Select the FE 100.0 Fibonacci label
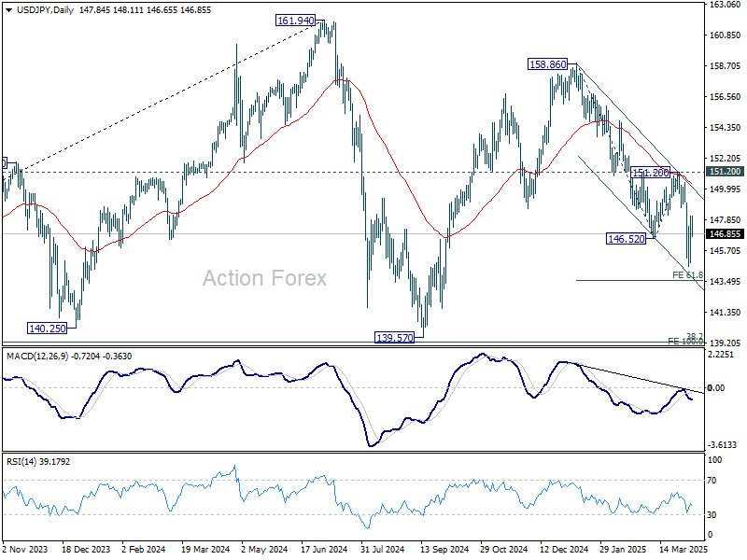The width and height of the screenshot is (747, 560). click(685, 342)
